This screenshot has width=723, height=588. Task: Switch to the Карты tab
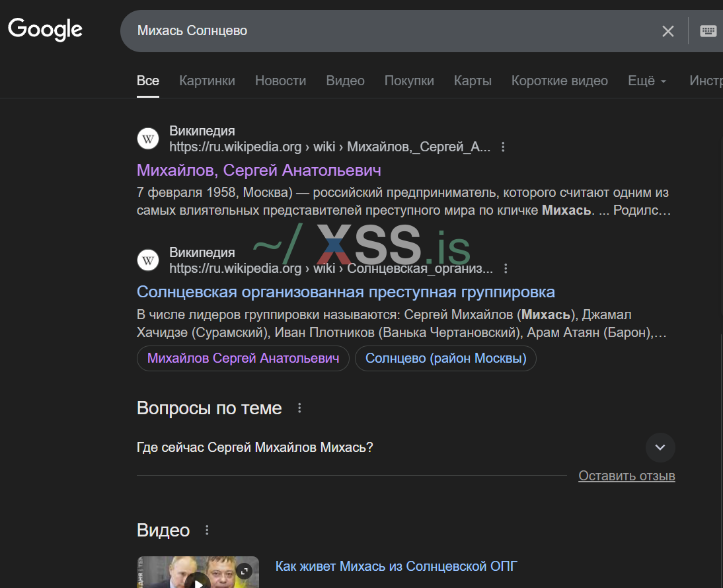tap(473, 81)
